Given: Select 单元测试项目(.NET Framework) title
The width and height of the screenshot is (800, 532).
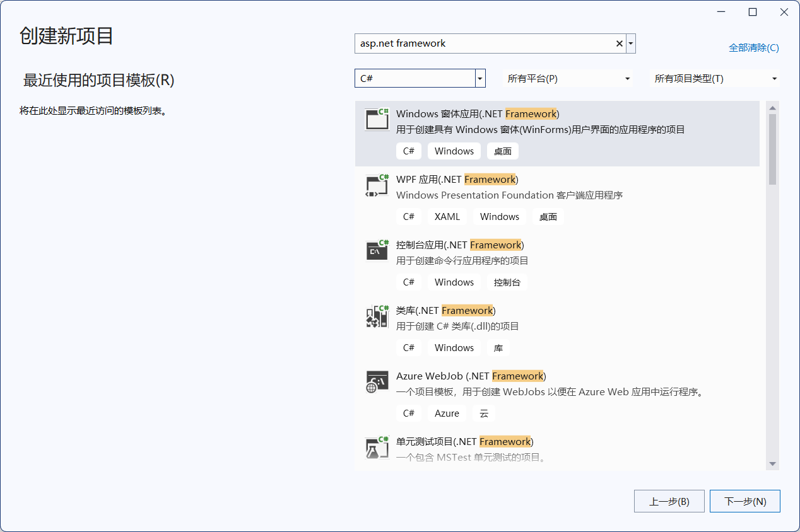Looking at the screenshot, I should [465, 442].
